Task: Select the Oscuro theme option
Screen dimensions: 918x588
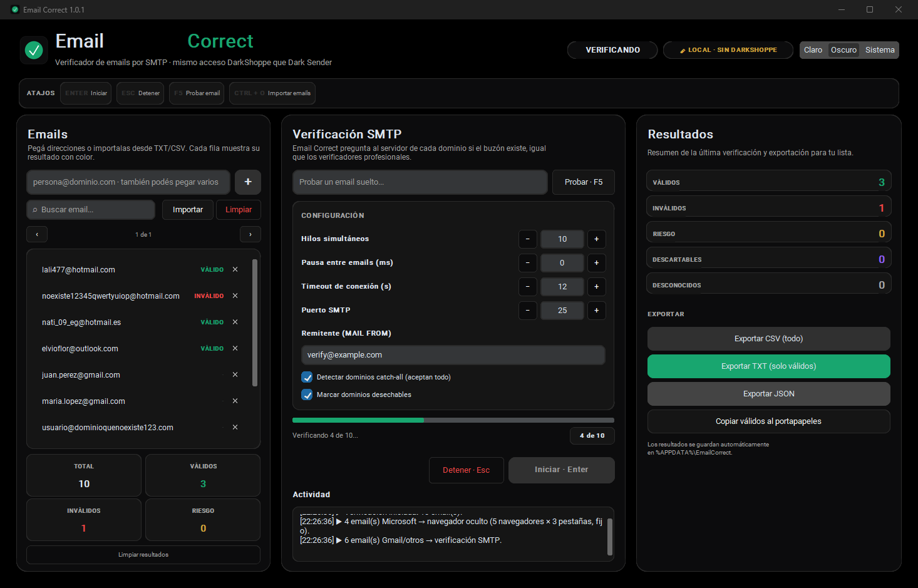Action: pyautogui.click(x=843, y=50)
